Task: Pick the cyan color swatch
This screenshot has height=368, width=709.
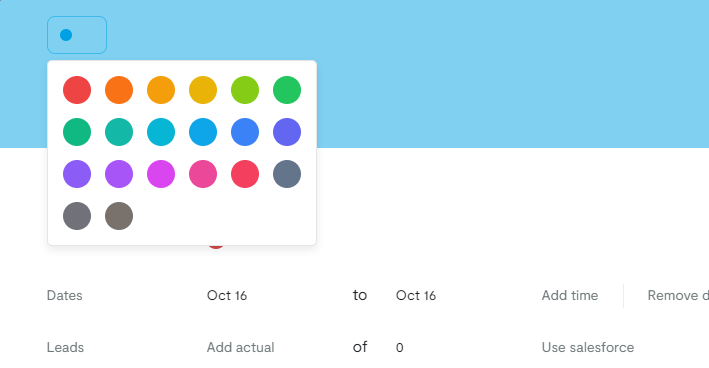Action: pyautogui.click(x=161, y=132)
